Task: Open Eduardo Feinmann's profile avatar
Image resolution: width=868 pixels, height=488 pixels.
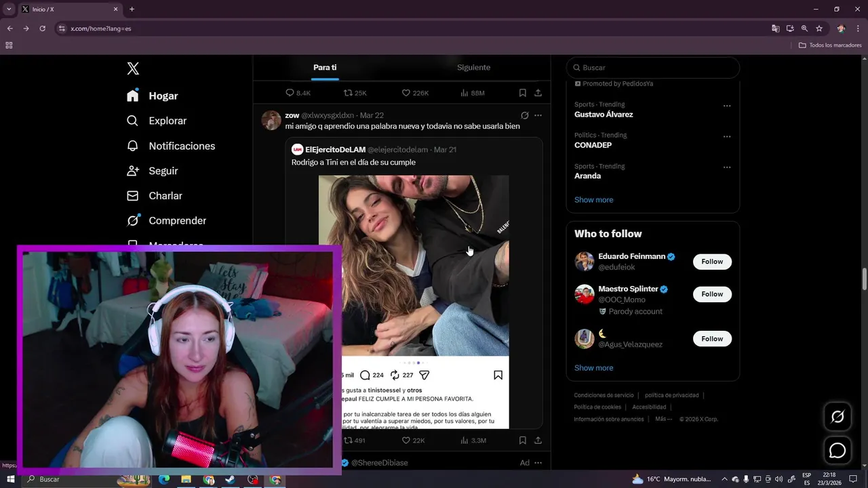Action: coord(585,262)
